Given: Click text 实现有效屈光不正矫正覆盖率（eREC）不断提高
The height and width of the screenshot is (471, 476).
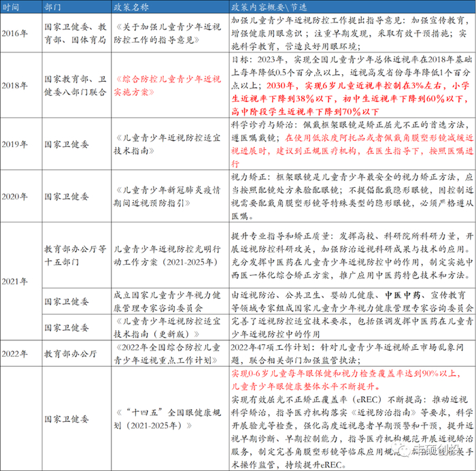Looking at the screenshot, I should [x=329, y=400].
